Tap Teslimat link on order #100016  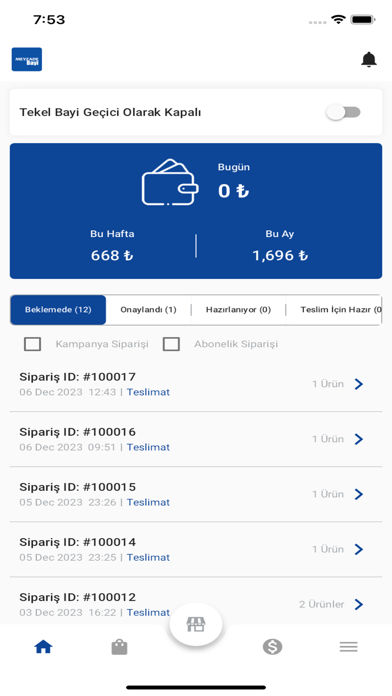(x=148, y=447)
